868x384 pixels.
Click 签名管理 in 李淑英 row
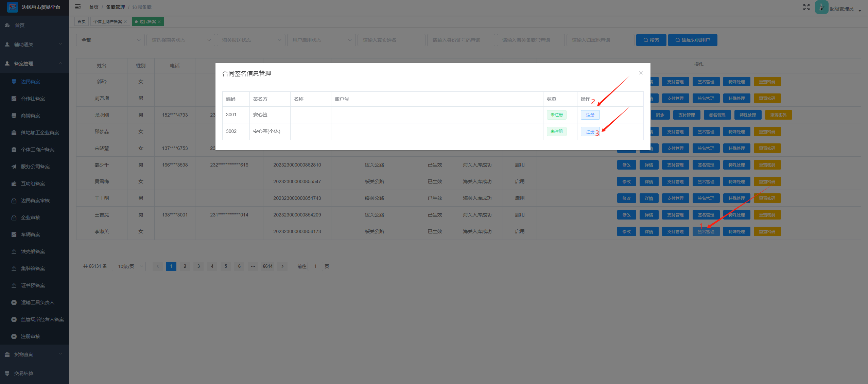click(706, 232)
